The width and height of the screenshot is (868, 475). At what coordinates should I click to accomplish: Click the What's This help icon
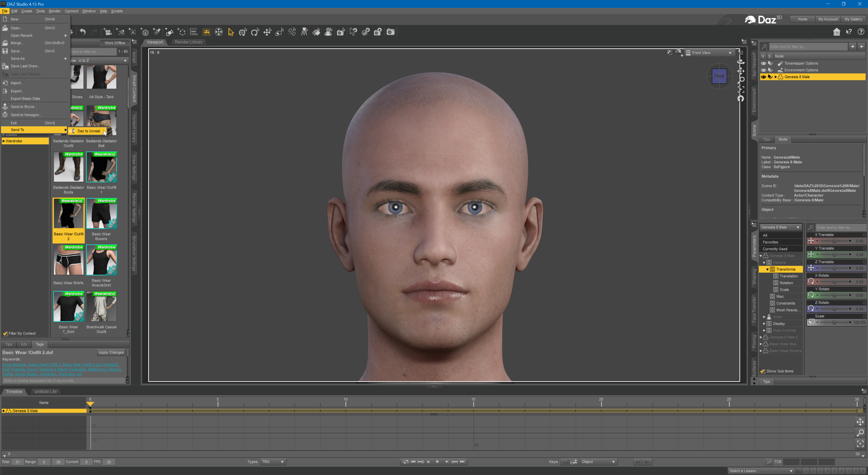(x=849, y=32)
